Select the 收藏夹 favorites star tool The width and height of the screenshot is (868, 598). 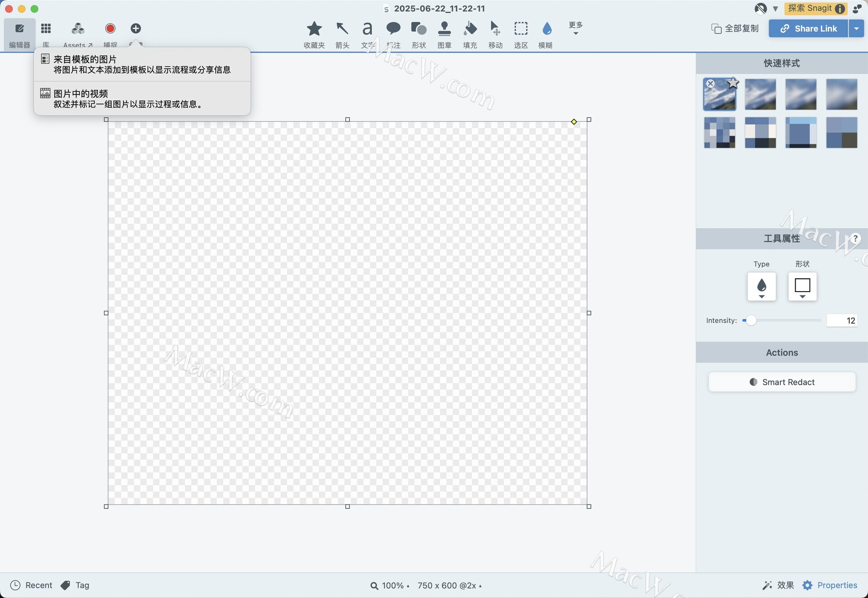click(x=314, y=35)
